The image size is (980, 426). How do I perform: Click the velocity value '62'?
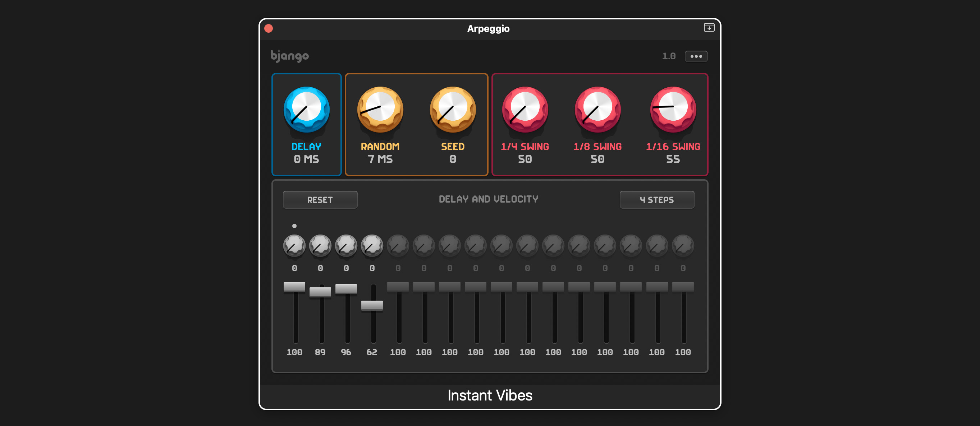pyautogui.click(x=372, y=352)
